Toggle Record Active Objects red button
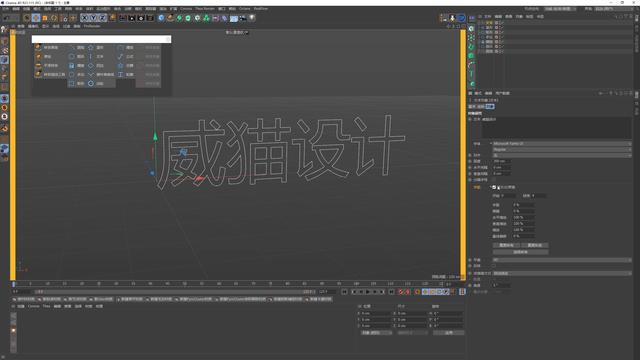 (401, 292)
